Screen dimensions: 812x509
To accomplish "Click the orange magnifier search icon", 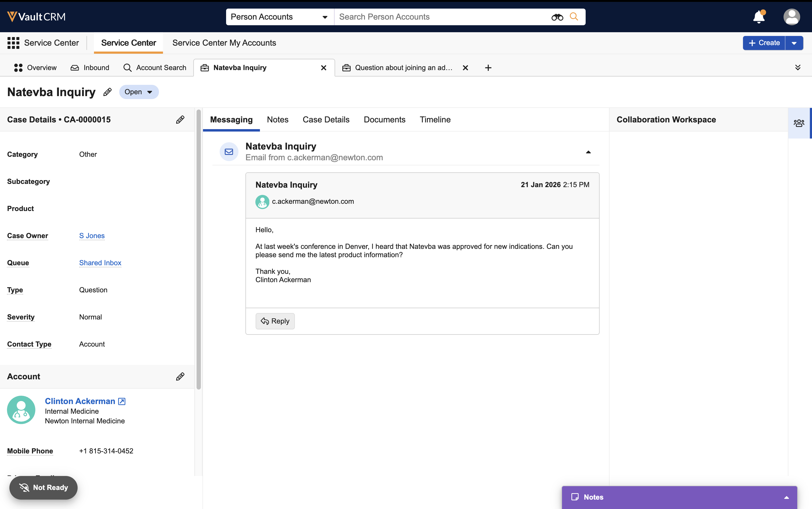I will (574, 16).
